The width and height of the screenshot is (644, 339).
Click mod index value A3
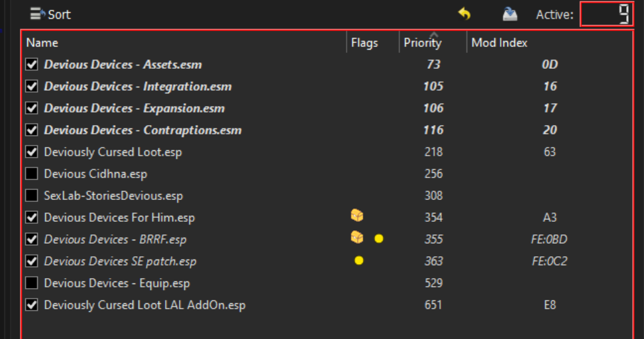pos(549,218)
